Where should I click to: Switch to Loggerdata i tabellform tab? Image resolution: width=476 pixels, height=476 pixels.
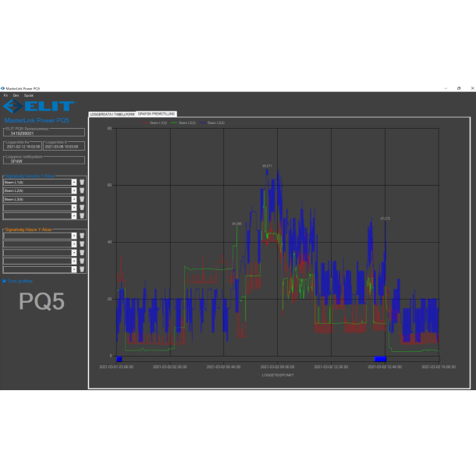pyautogui.click(x=112, y=115)
